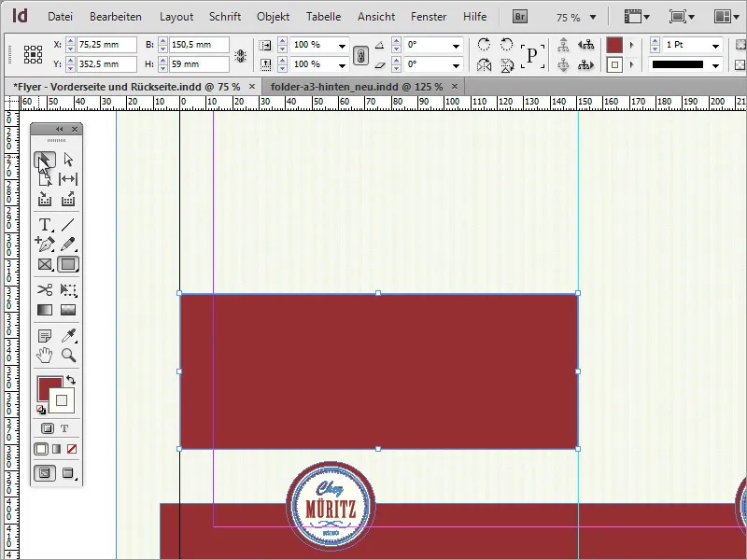Screen dimensions: 747x560
Task: Select the Rectangle Frame tool
Action: [44, 264]
